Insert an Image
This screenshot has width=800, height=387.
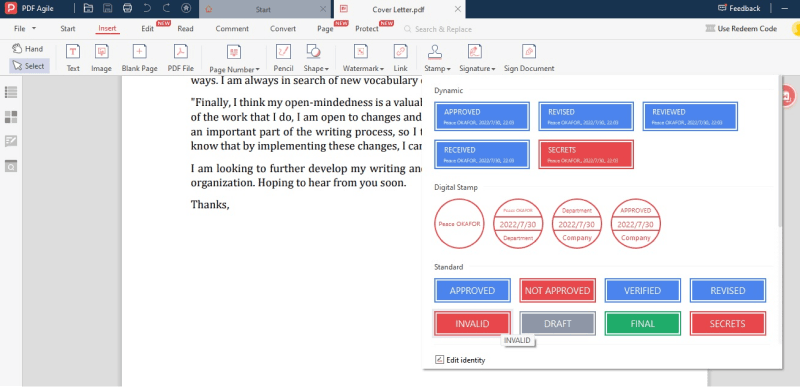(102, 57)
